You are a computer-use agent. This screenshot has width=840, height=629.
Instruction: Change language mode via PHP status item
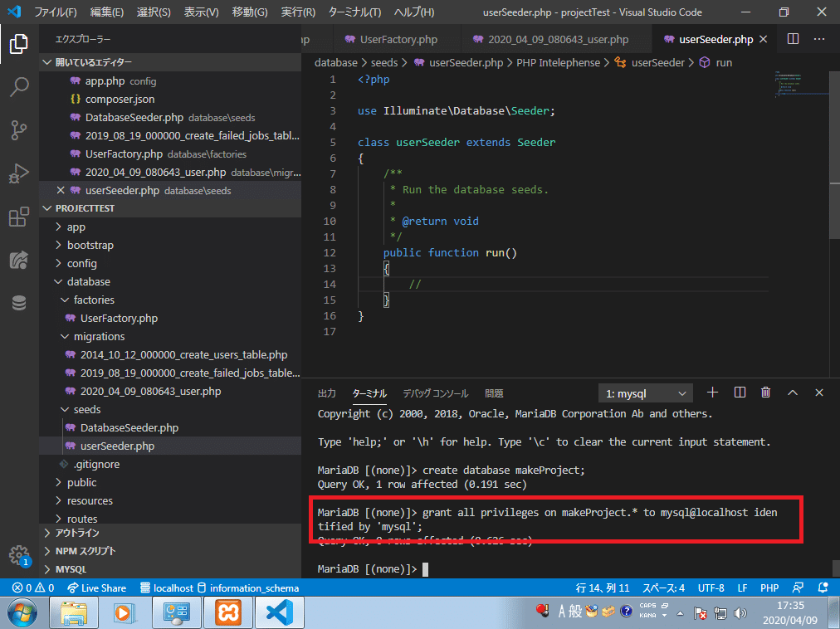tap(769, 588)
